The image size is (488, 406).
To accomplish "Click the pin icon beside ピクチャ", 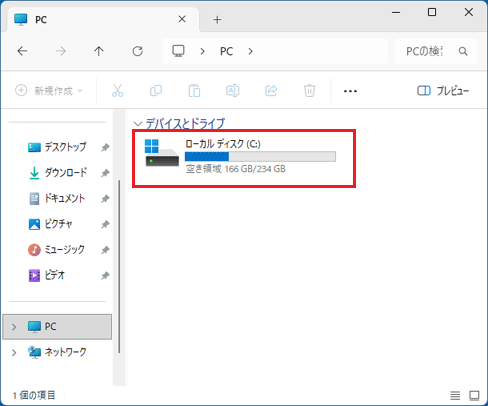I will pyautogui.click(x=105, y=224).
